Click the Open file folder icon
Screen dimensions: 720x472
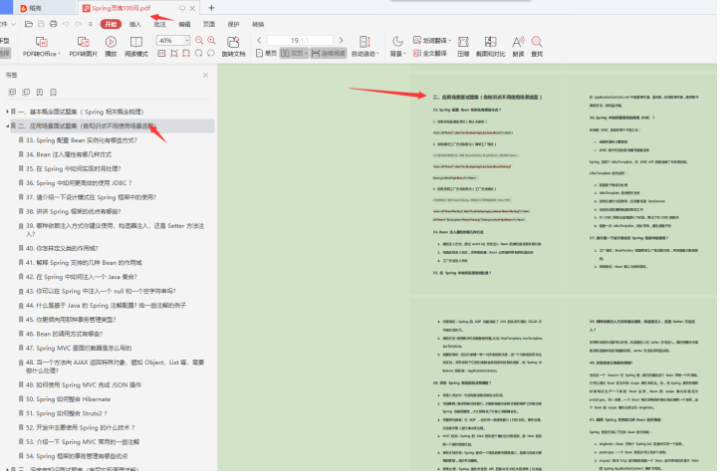(28, 24)
